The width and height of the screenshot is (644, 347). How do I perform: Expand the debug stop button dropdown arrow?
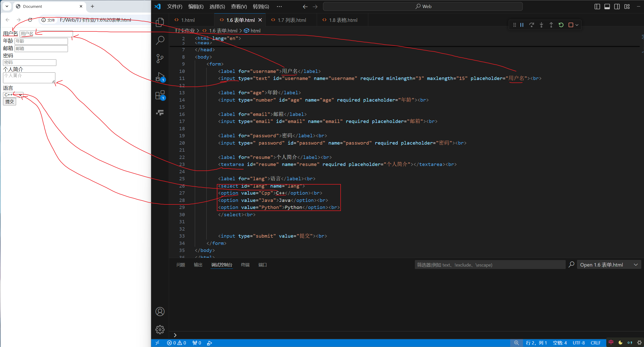pyautogui.click(x=577, y=25)
